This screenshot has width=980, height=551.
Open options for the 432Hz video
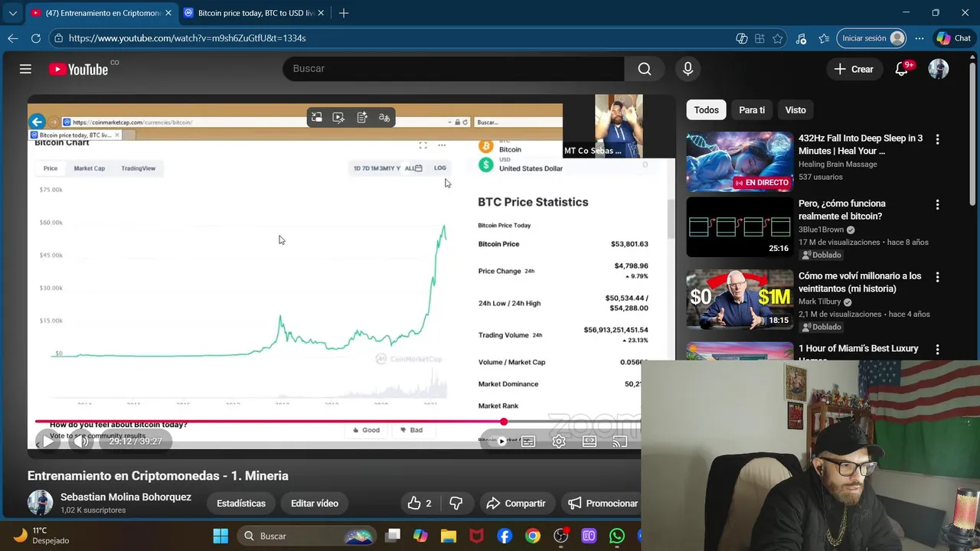pyautogui.click(x=937, y=139)
